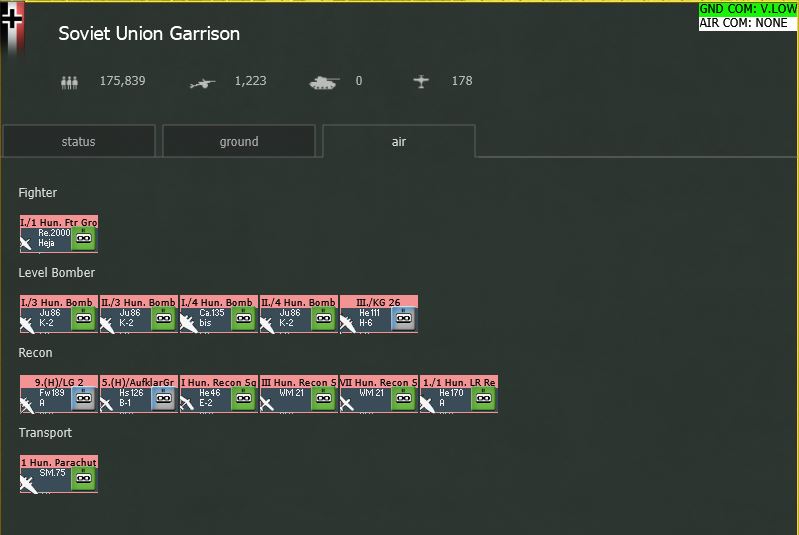This screenshot has width=799, height=535.
Task: Click blue robot icon on Hs 126 B-1 unit
Action: point(163,398)
